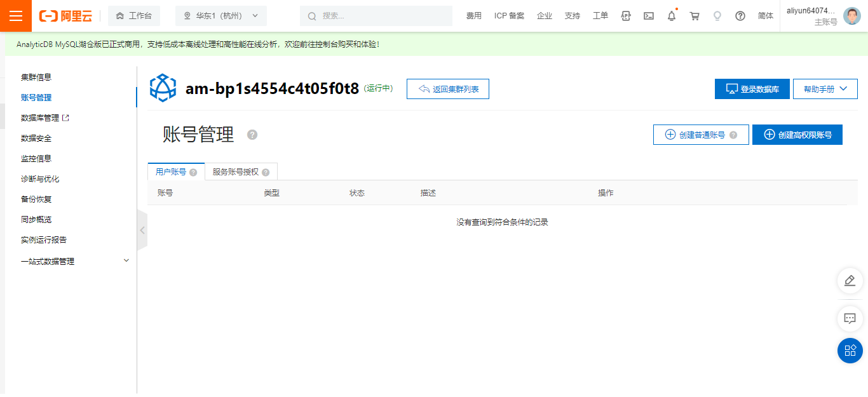
Task: Open the shopping cart
Action: click(x=695, y=16)
